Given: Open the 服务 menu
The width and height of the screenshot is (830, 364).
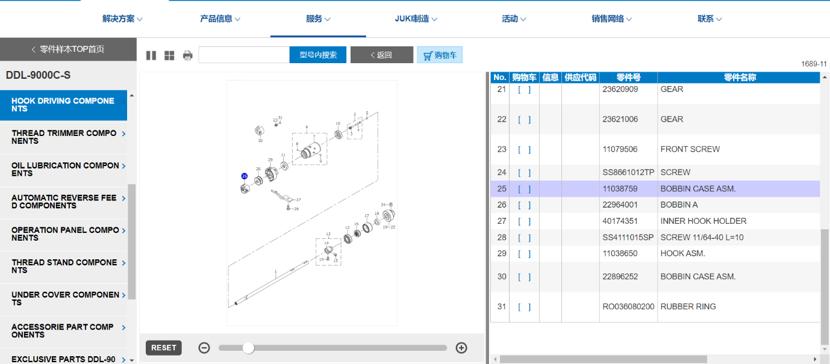Looking at the screenshot, I should tap(318, 19).
